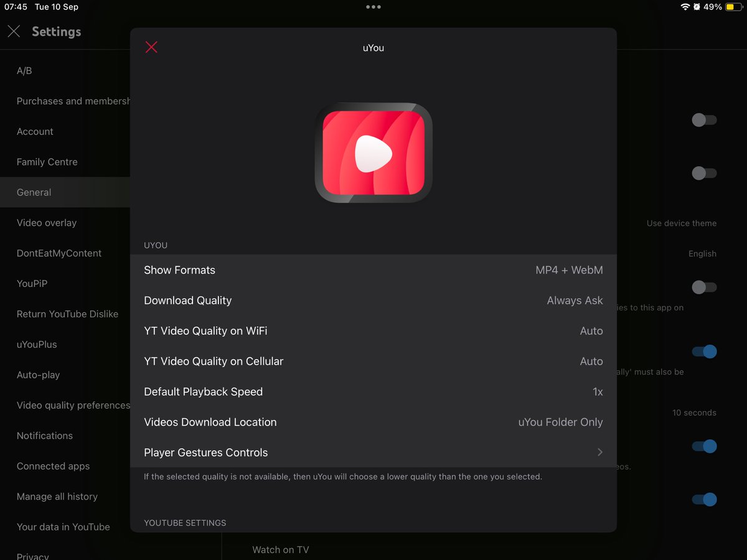Toggle the switch above Use device theme

pos(704,173)
